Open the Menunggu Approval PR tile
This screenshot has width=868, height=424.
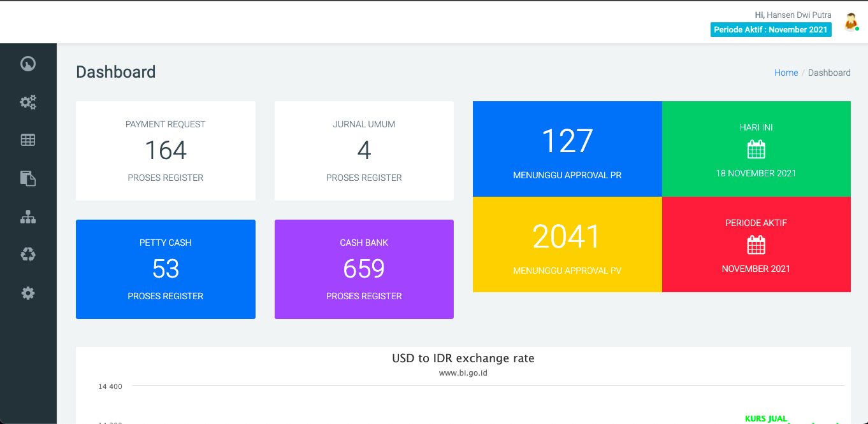pos(567,149)
